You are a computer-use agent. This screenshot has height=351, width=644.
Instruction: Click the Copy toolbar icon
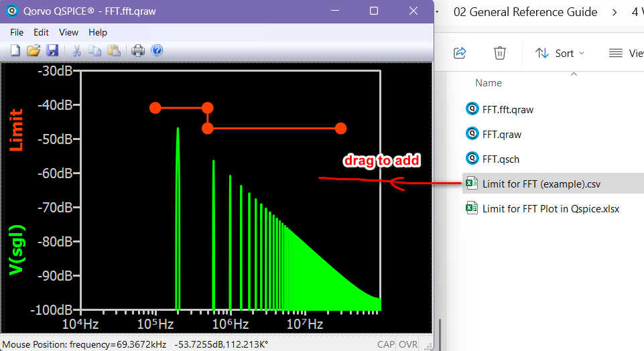click(95, 50)
